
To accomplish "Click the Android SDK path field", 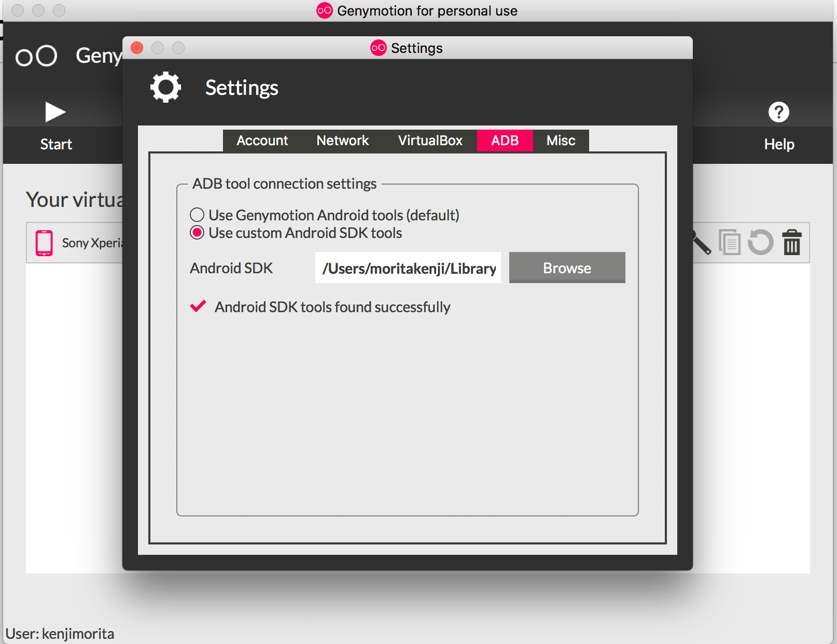I will click(408, 268).
